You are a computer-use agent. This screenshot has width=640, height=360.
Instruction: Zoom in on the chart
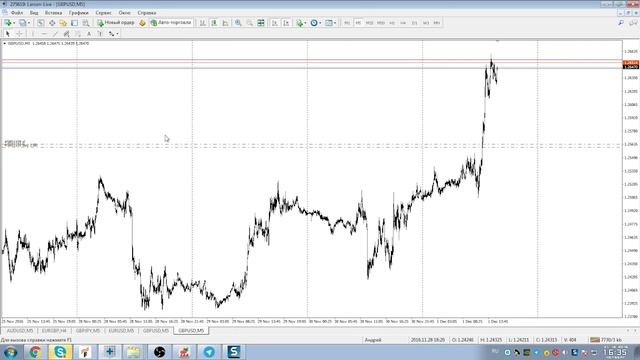[x=238, y=23]
